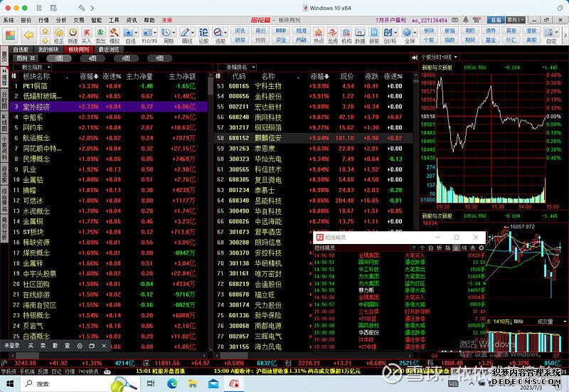Toggle the 全 filter in 短线精灵

(456, 248)
